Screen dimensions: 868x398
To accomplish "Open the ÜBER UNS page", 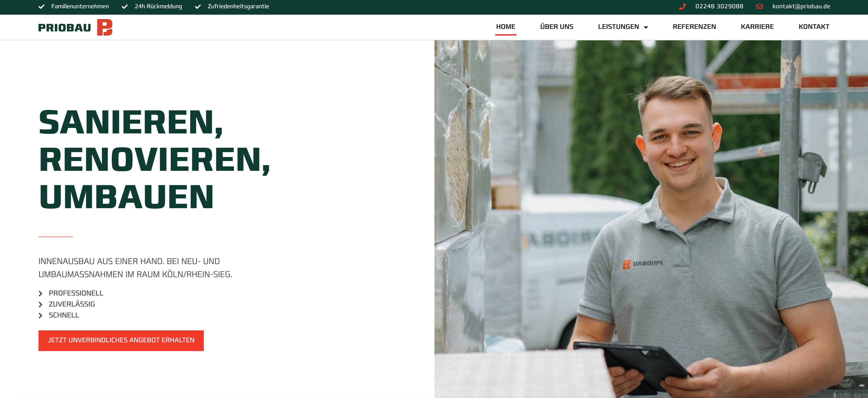I will (557, 27).
